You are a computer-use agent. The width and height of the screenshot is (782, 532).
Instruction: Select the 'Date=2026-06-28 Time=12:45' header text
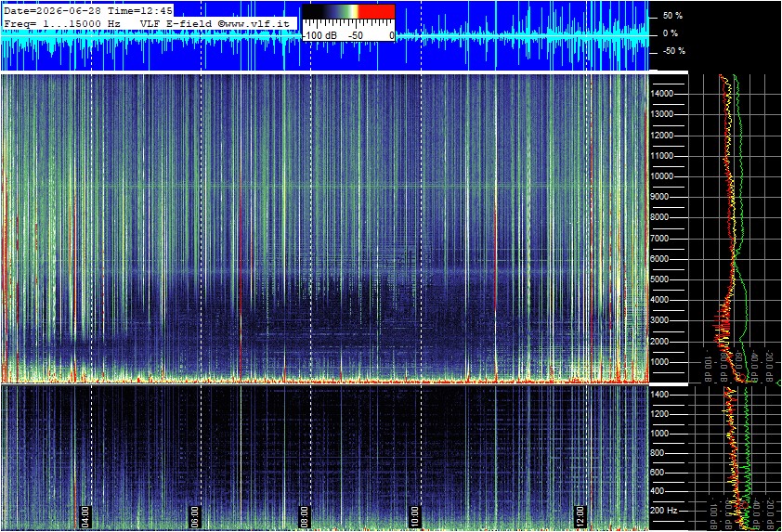click(x=88, y=10)
